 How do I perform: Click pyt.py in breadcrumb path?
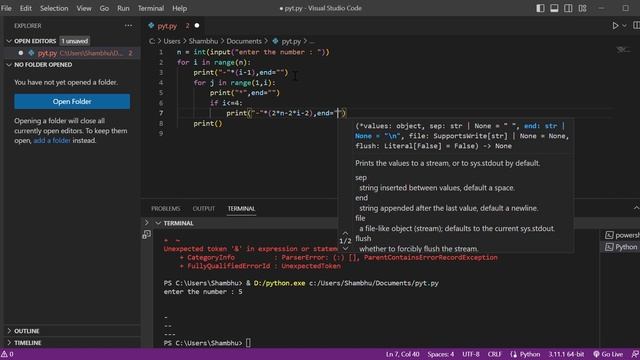coord(291,41)
